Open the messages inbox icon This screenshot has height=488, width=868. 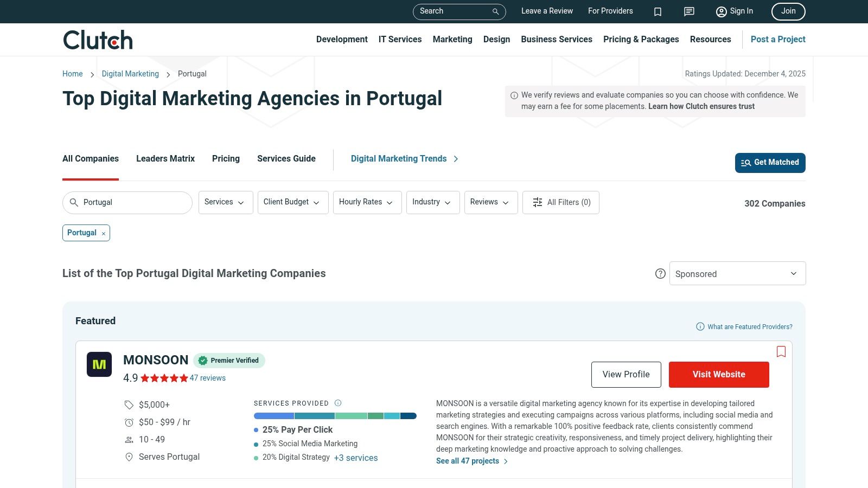(688, 11)
